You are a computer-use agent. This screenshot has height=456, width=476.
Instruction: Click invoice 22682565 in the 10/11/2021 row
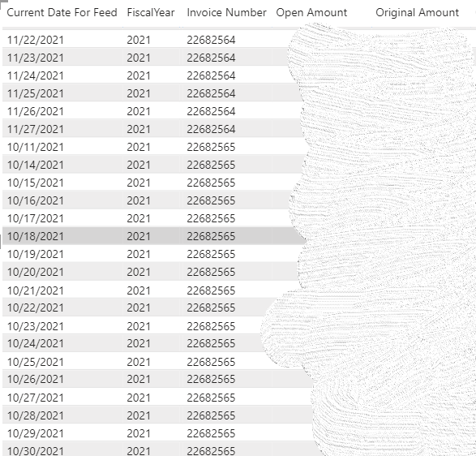(211, 147)
